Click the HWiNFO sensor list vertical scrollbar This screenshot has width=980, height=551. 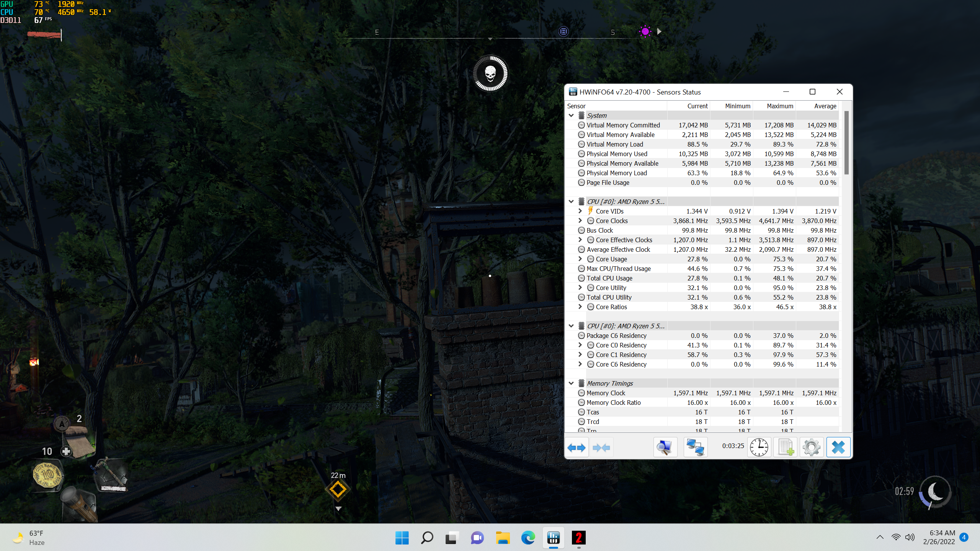coord(846,142)
